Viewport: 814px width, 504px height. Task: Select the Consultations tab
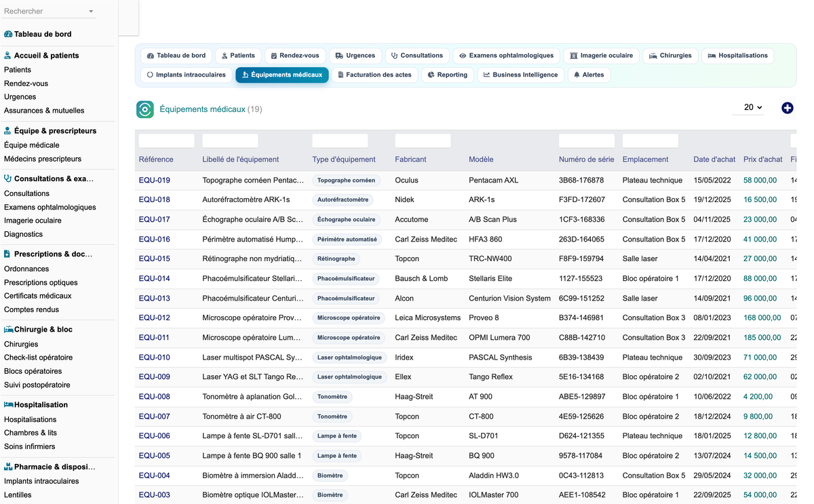(417, 56)
